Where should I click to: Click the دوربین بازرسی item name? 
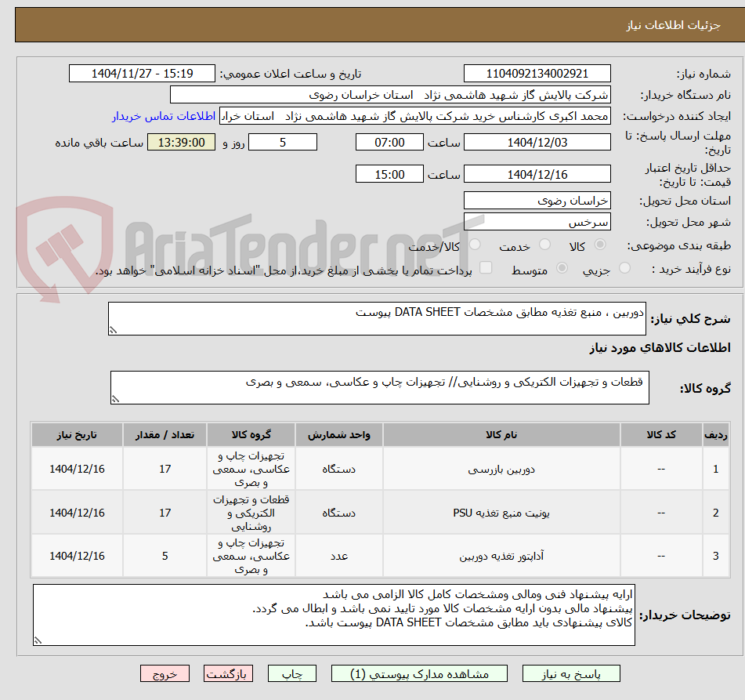pos(501,470)
